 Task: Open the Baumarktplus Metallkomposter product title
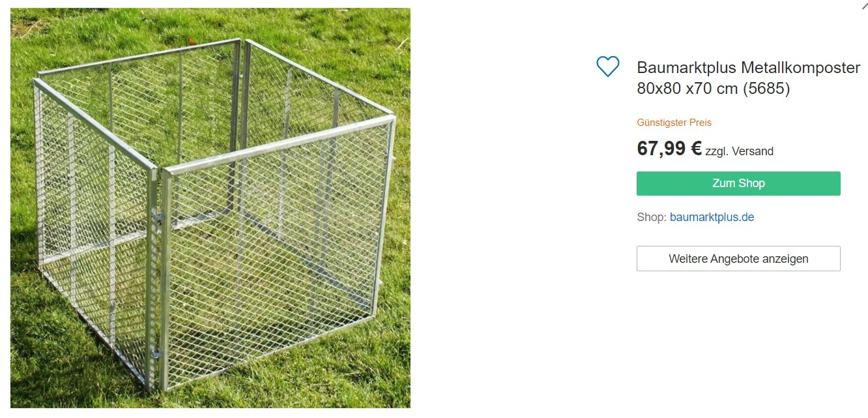point(749,78)
